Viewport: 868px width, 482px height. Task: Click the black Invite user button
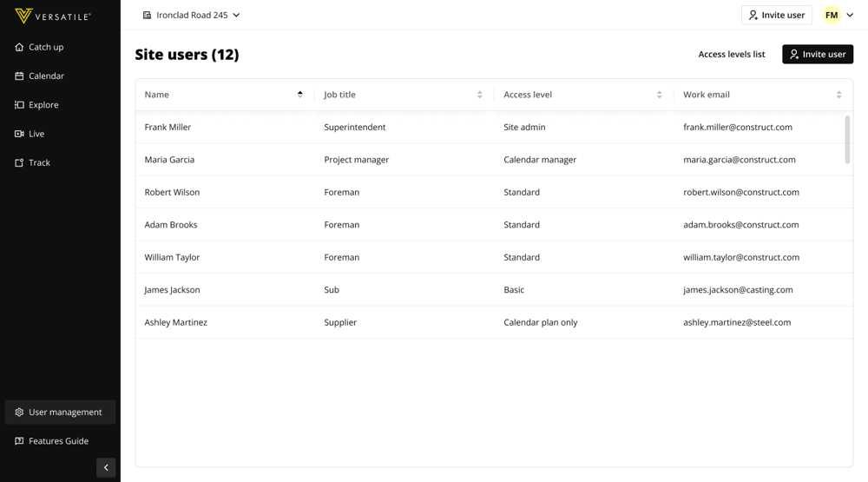point(817,54)
